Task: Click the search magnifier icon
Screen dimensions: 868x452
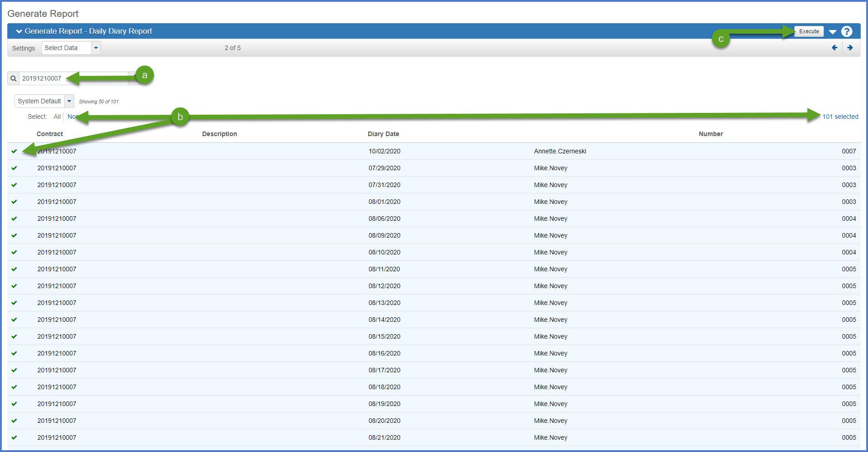Action: point(13,78)
